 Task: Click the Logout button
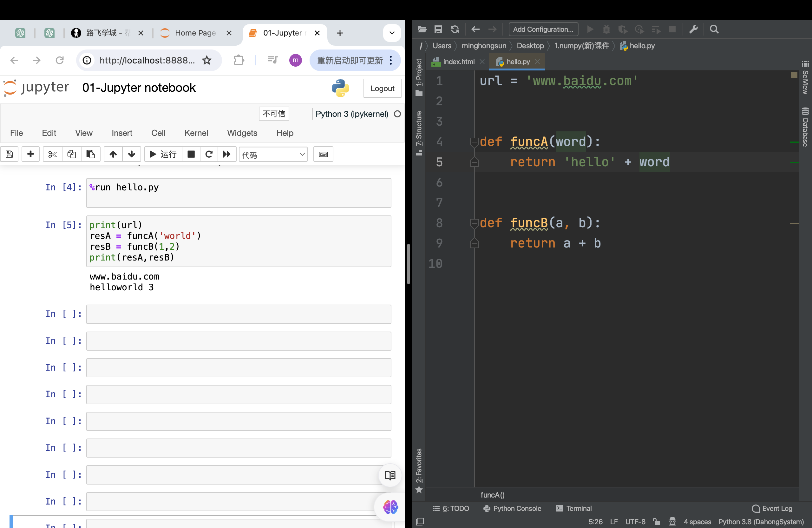point(382,89)
